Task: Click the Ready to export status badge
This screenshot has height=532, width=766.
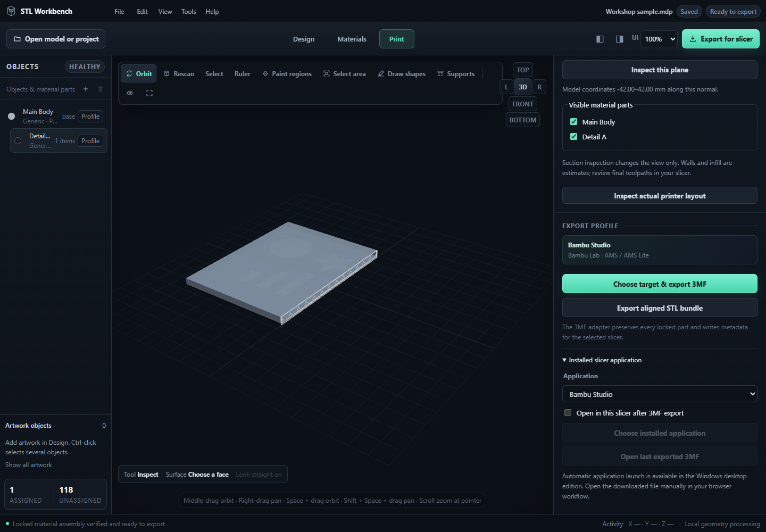Action: click(733, 11)
